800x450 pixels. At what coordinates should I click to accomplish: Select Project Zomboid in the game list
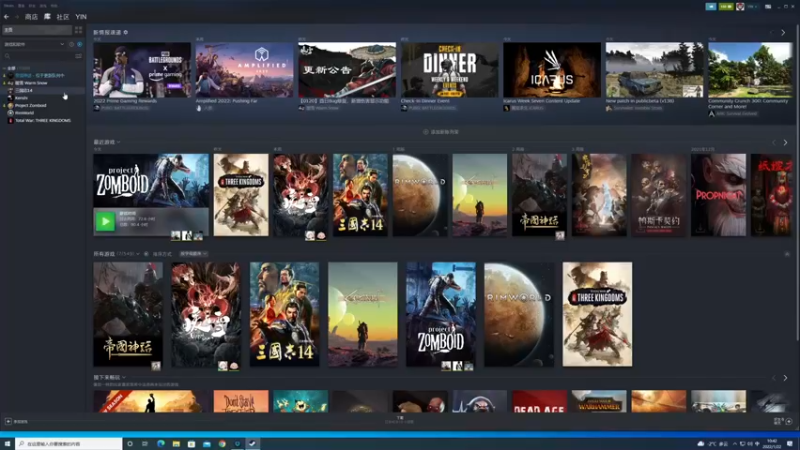pos(30,106)
